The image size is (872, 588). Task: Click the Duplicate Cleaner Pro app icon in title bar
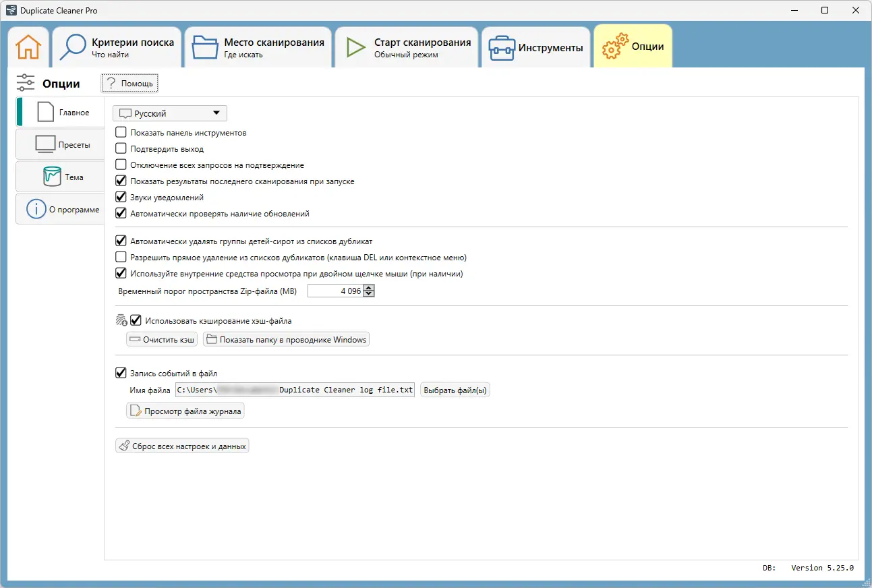coord(10,11)
